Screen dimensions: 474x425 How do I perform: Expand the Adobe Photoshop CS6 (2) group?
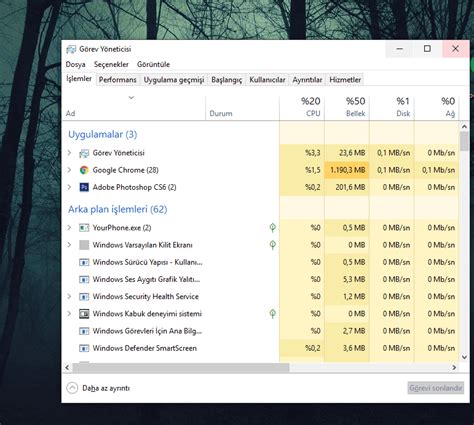click(69, 187)
